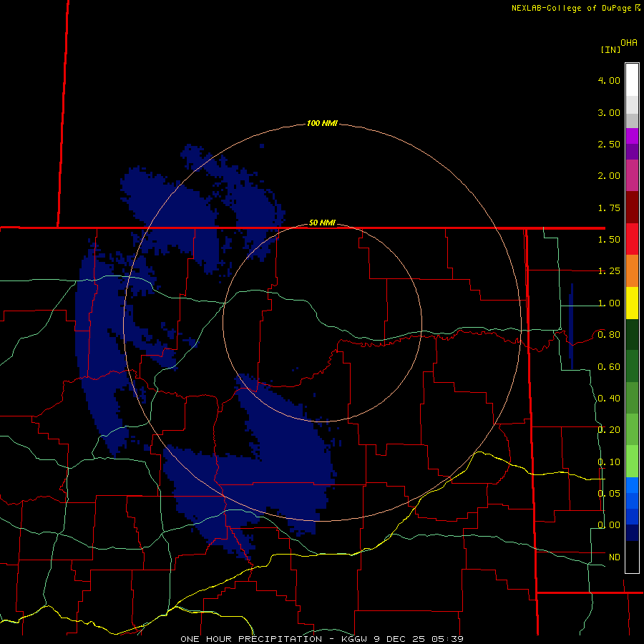The height and width of the screenshot is (644, 644).
Task: Pick the light blue swatch above 0.05
Action: tap(632, 485)
